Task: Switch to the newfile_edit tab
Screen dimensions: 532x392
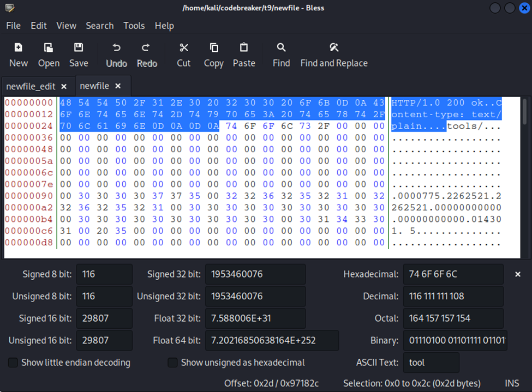Action: [x=31, y=86]
